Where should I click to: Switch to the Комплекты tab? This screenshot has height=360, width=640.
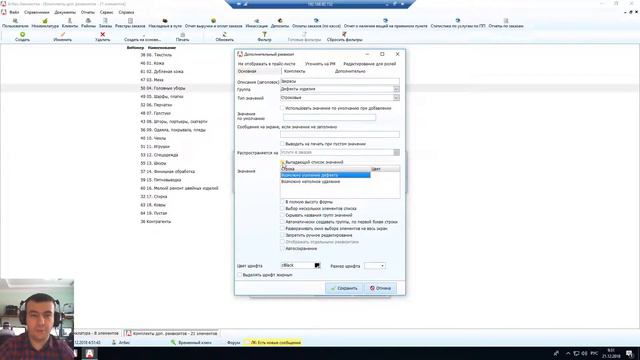pyautogui.click(x=294, y=71)
